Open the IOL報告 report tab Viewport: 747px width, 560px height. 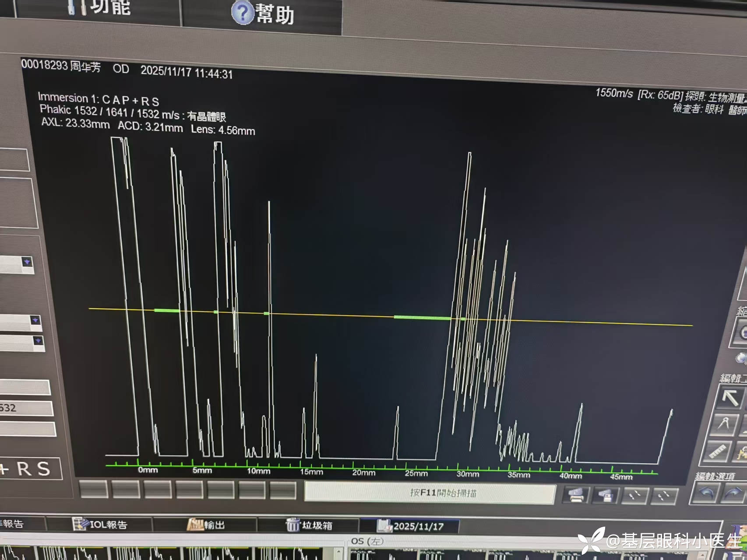100,524
